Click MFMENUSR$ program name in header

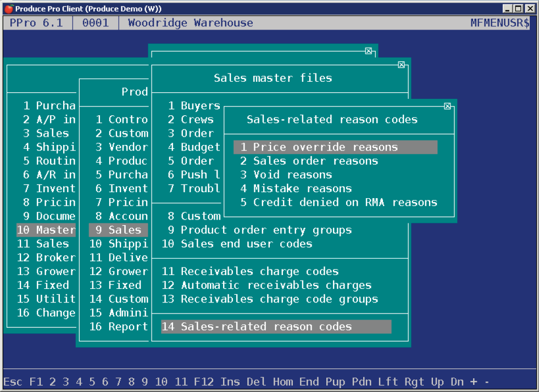click(500, 23)
